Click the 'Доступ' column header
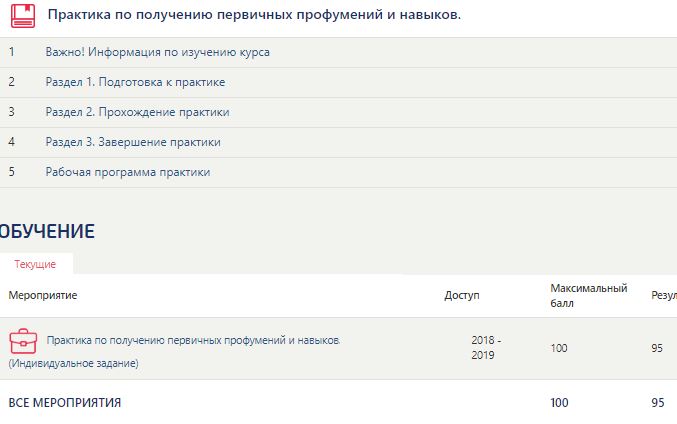This screenshot has height=424, width=677. (462, 296)
